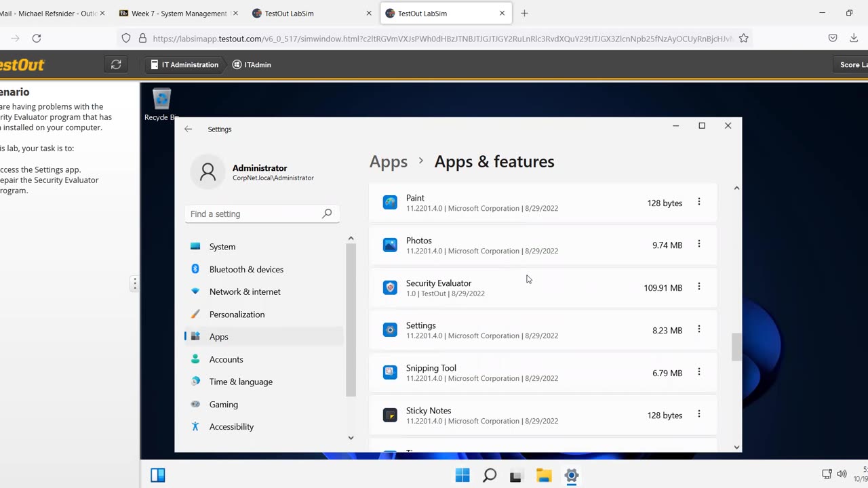Open Accounts category
This screenshot has width=868, height=488.
pyautogui.click(x=264, y=359)
